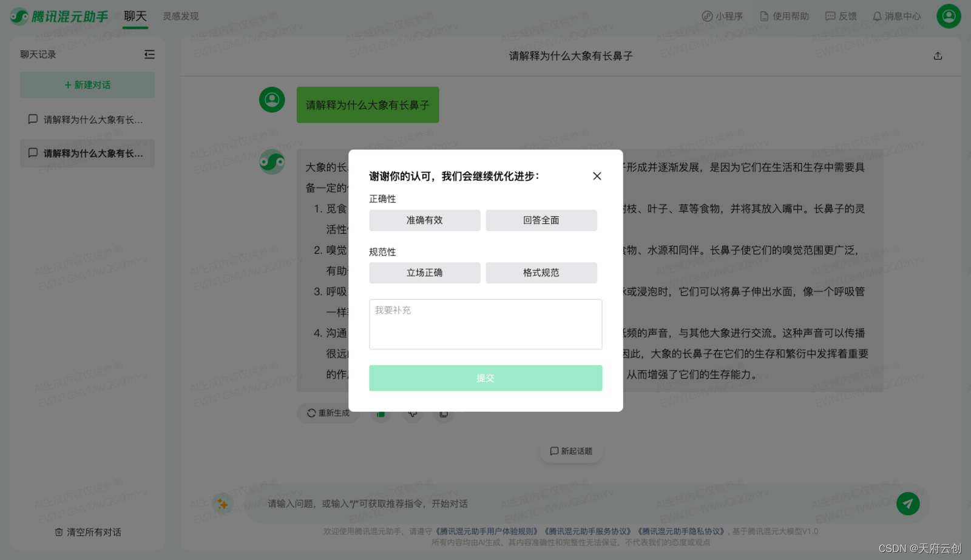Click the Tencent Hunyuan logo
971x560 pixels.
(x=59, y=16)
